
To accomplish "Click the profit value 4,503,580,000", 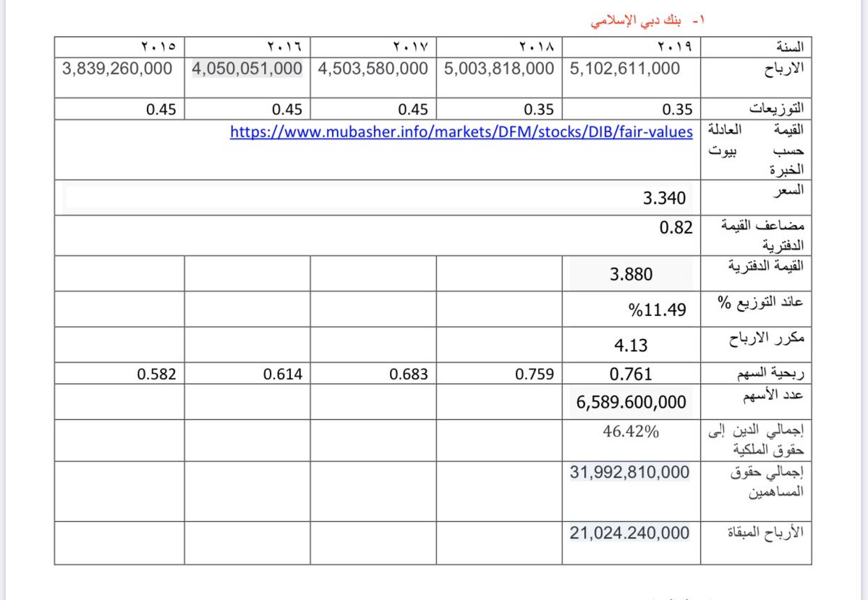I will [x=373, y=69].
